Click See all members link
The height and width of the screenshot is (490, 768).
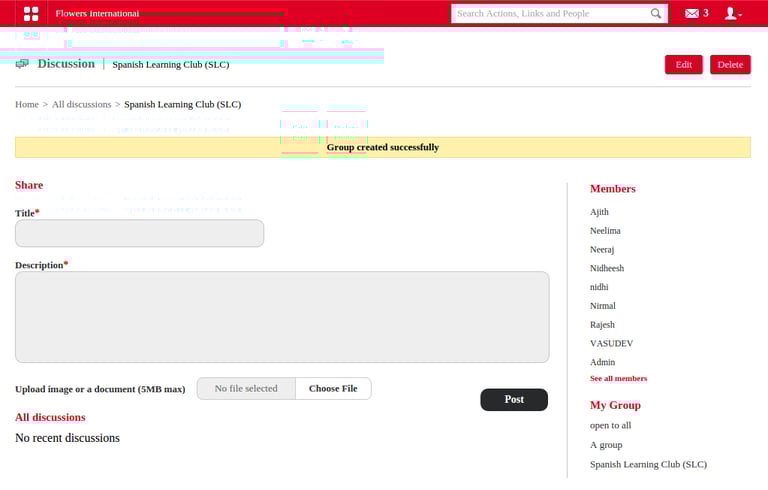tap(619, 378)
